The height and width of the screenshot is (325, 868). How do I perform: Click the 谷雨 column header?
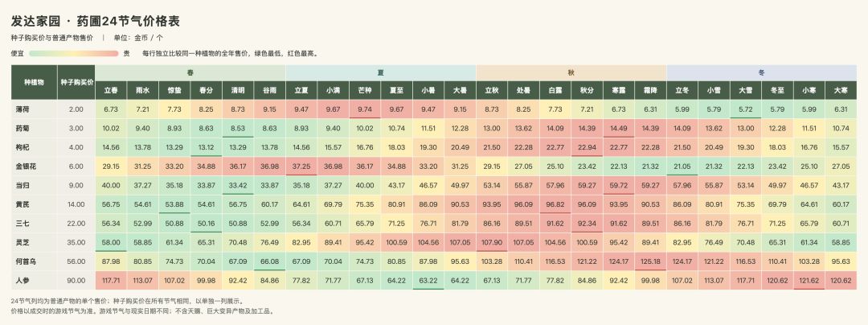point(269,90)
